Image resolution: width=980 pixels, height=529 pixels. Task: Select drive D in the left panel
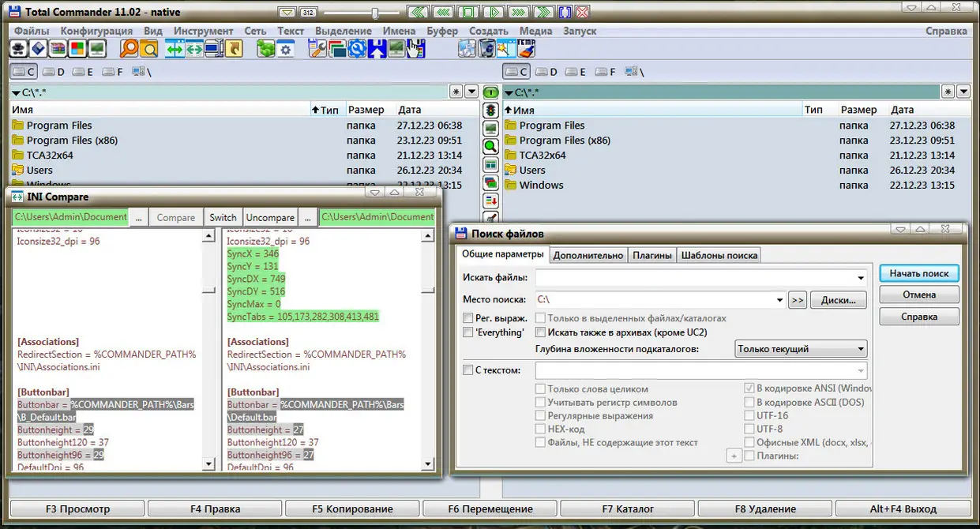point(54,72)
